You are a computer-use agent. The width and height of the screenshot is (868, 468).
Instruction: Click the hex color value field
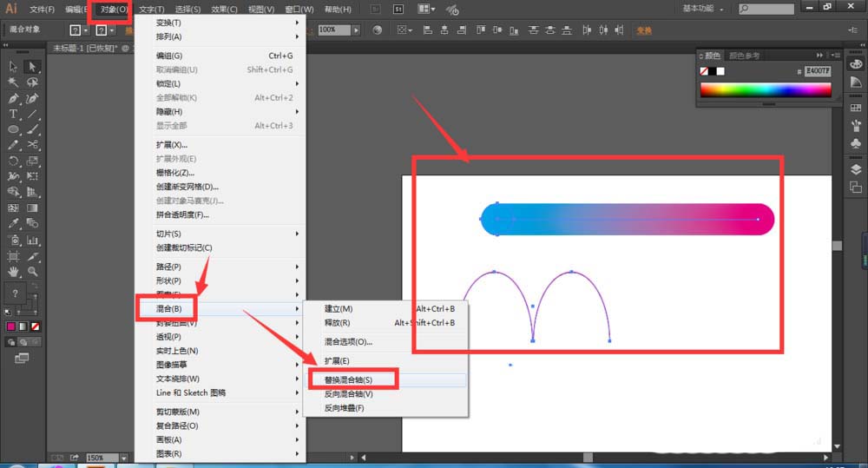pyautogui.click(x=818, y=71)
